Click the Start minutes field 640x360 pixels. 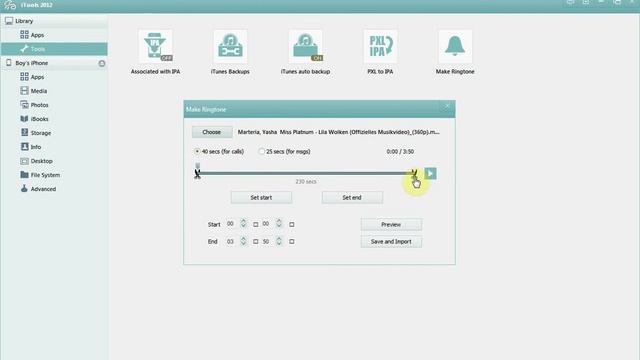pyautogui.click(x=231, y=224)
